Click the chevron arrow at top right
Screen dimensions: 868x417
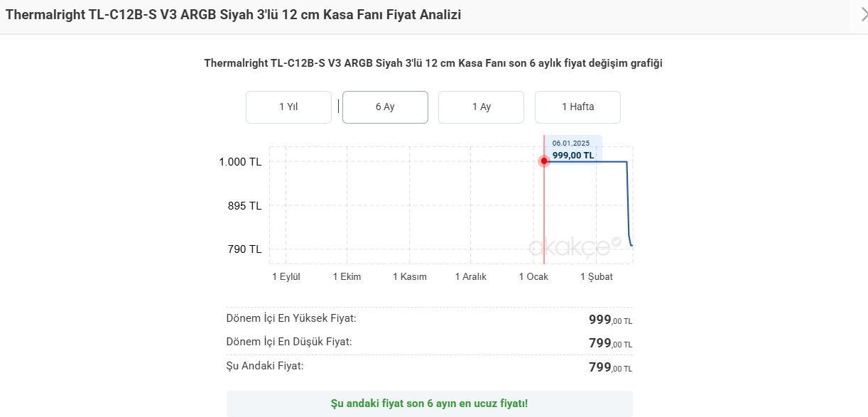[862, 15]
